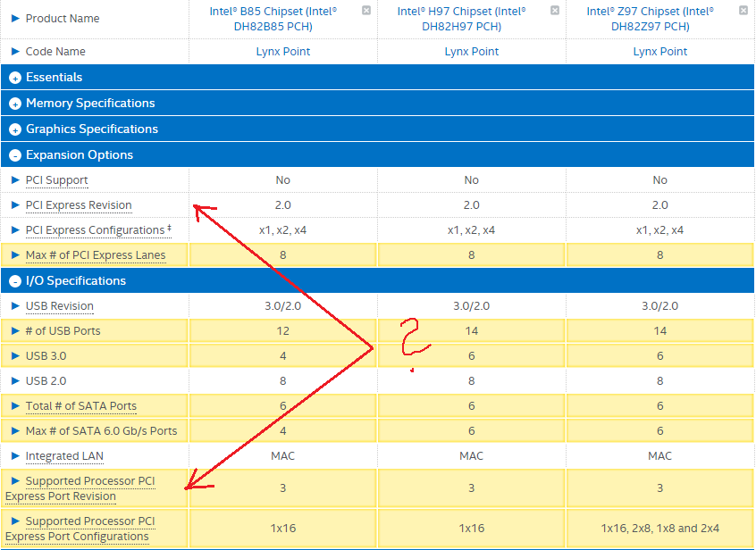Click the B85 USB 3.0 value 4

click(283, 356)
